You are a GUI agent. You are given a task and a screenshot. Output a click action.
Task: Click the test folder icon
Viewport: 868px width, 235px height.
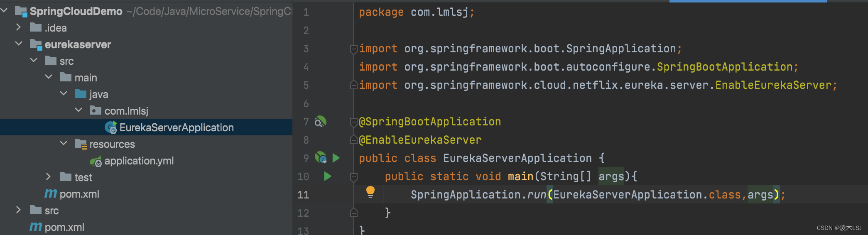[66, 177]
